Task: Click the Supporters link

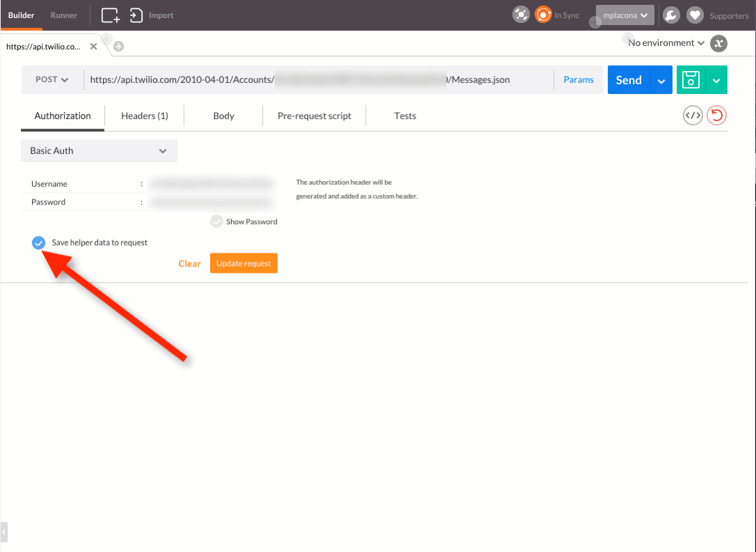Action: pyautogui.click(x=729, y=16)
